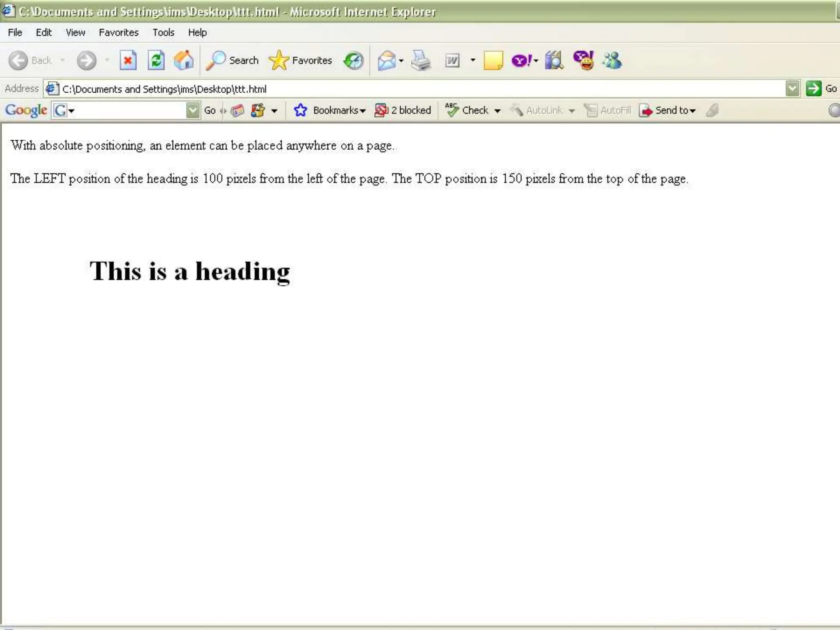Expand the address bar dropdown arrow
The width and height of the screenshot is (840, 630).
click(x=792, y=89)
